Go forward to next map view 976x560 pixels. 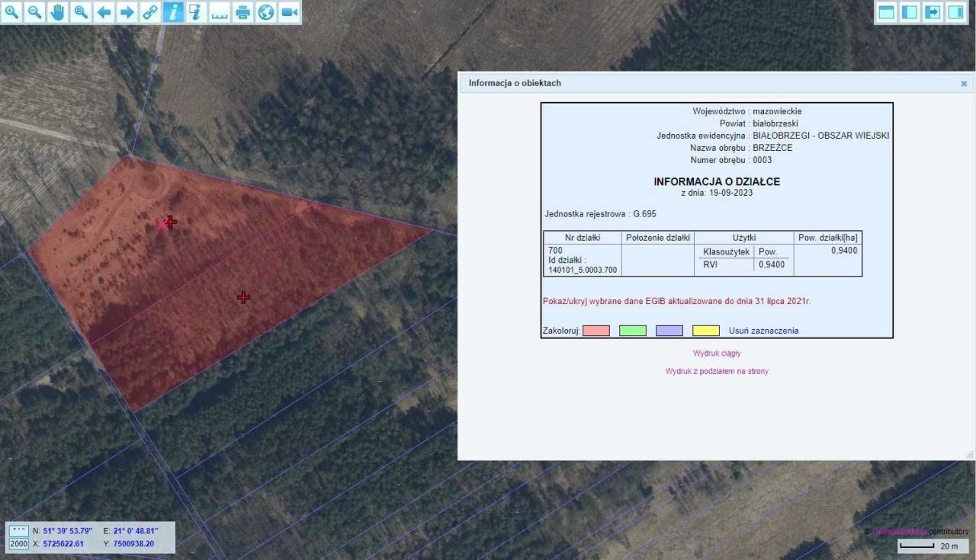pyautogui.click(x=127, y=12)
